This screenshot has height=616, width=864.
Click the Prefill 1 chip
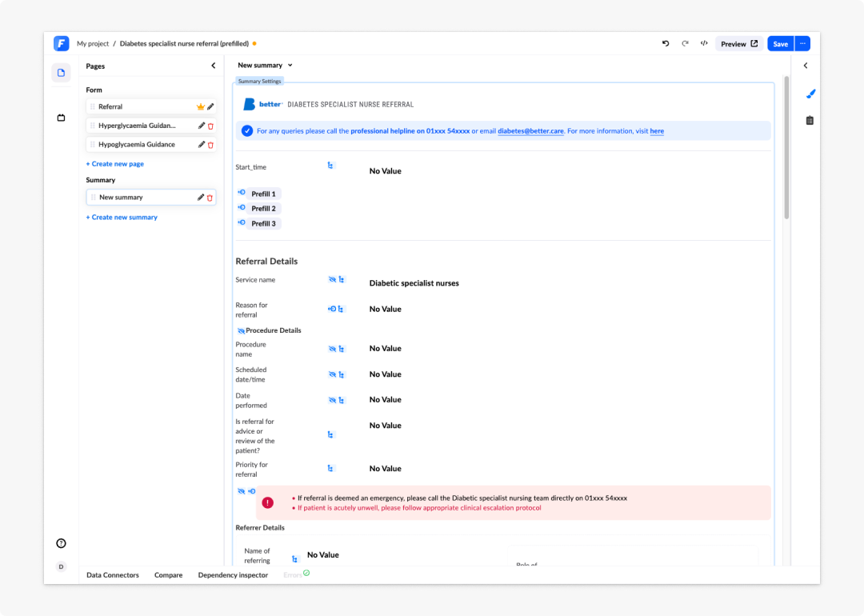point(263,194)
